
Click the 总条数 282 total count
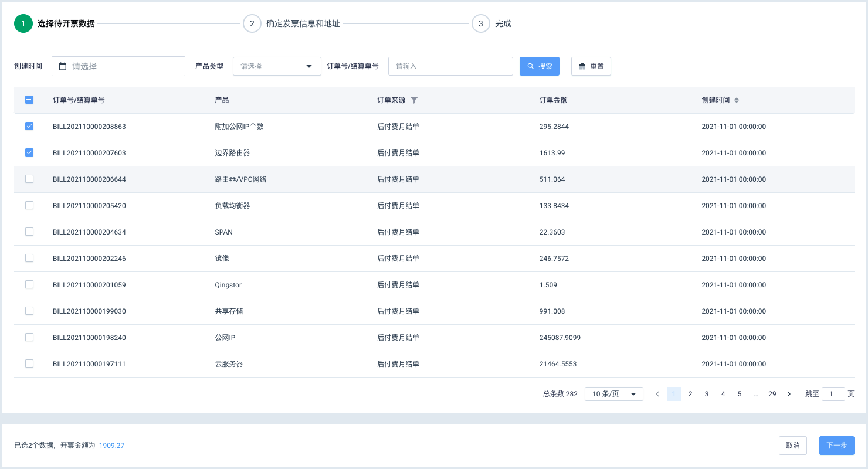561,394
